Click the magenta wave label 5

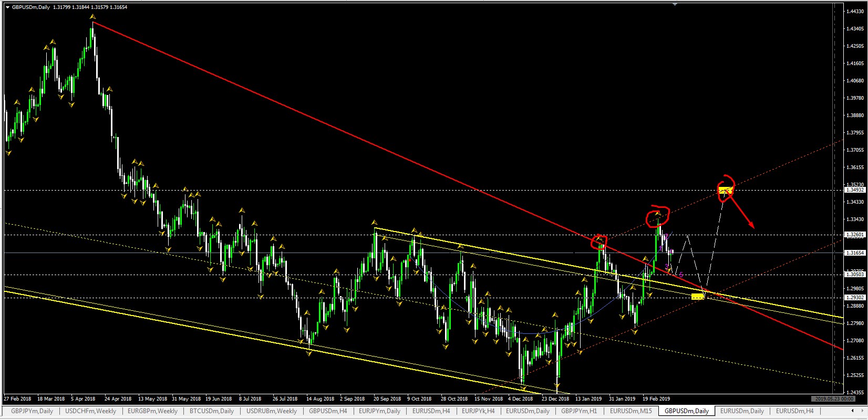pyautogui.click(x=681, y=275)
